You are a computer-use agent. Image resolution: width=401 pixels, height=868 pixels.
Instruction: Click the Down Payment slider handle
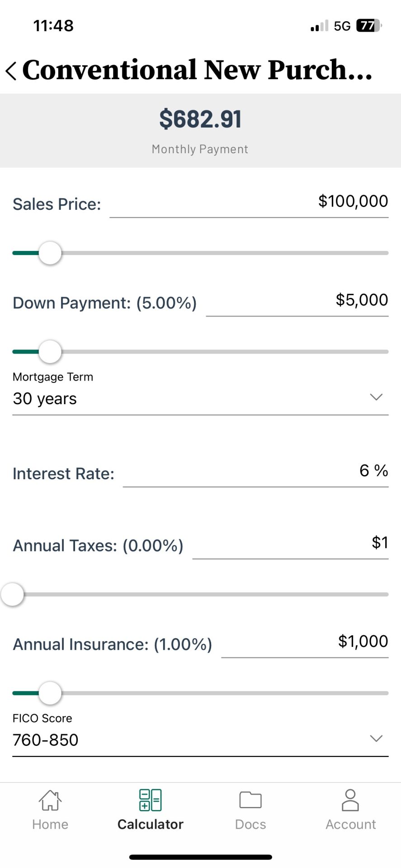[x=50, y=352]
